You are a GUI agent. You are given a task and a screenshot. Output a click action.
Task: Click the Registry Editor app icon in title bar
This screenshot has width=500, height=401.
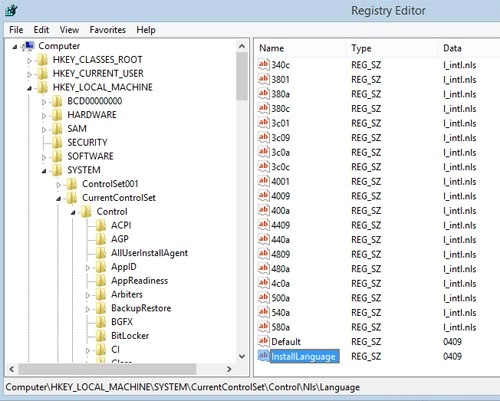[x=11, y=11]
